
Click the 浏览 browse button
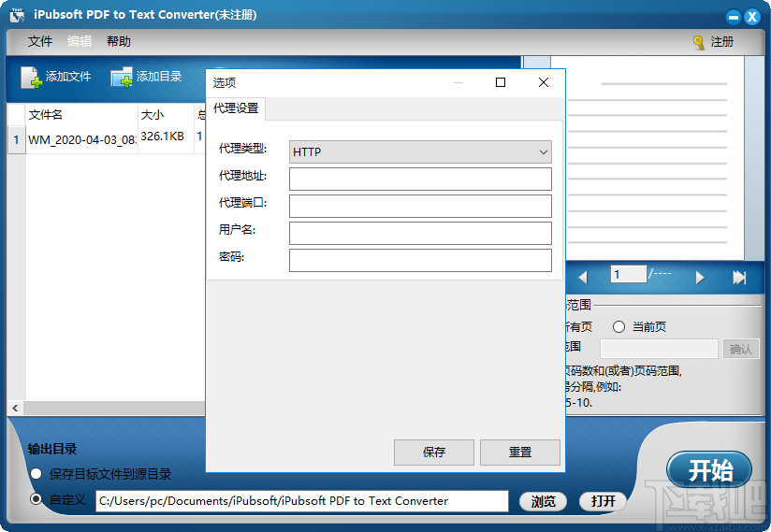coord(543,501)
